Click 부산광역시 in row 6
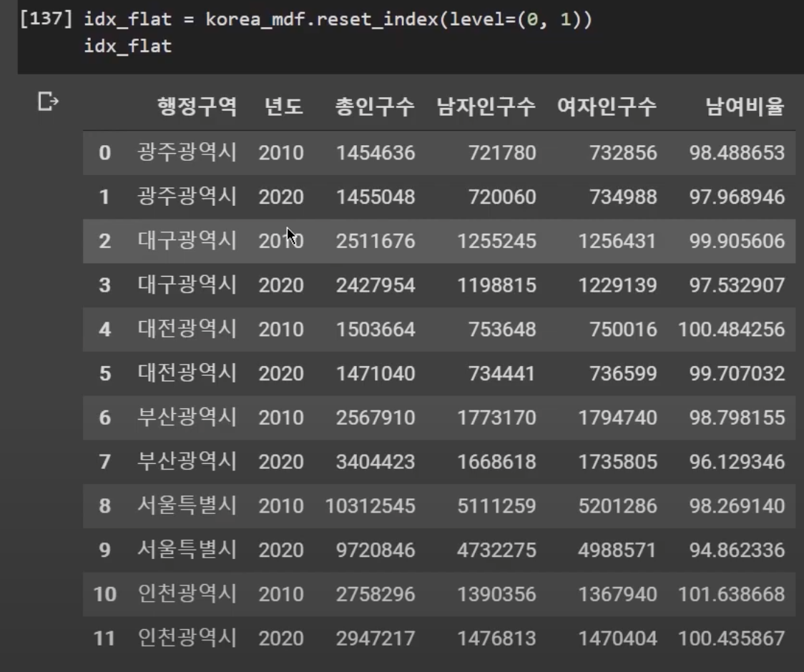This screenshot has width=804, height=672. [x=187, y=417]
